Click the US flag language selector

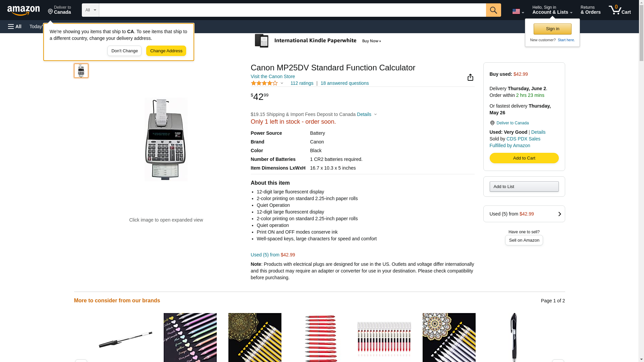(x=518, y=11)
